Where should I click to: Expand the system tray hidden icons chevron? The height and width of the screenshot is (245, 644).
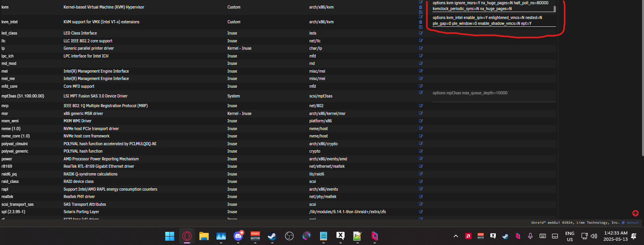tap(456, 236)
